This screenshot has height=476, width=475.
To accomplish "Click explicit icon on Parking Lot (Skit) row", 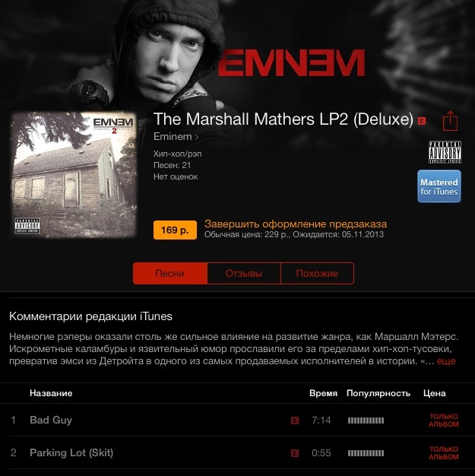I will pos(295,453).
